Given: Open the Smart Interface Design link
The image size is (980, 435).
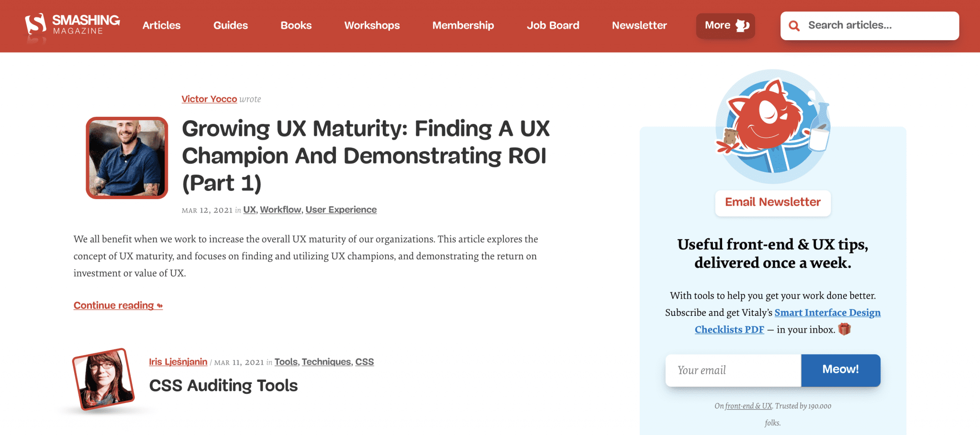Looking at the screenshot, I should (827, 312).
